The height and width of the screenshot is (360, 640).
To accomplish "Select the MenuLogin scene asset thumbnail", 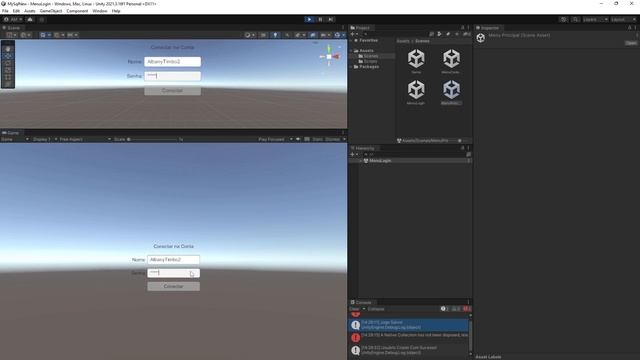I will 416,92.
